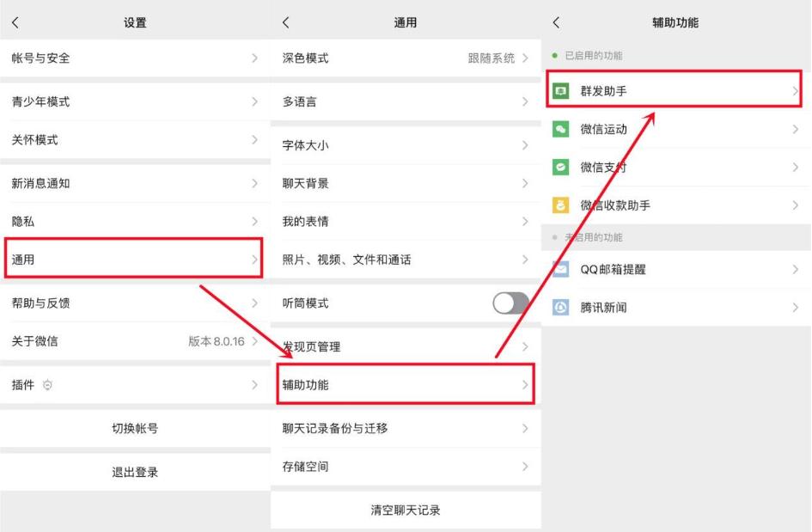Tap the 未启用的功能 section header

click(x=594, y=237)
